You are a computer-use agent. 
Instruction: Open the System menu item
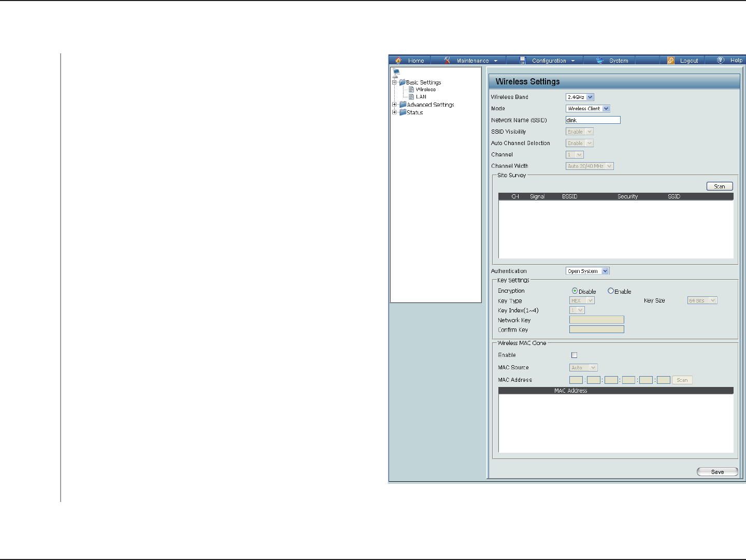pos(619,61)
